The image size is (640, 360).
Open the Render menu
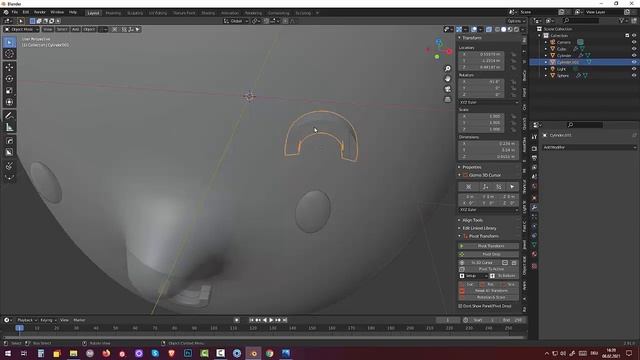pos(40,12)
